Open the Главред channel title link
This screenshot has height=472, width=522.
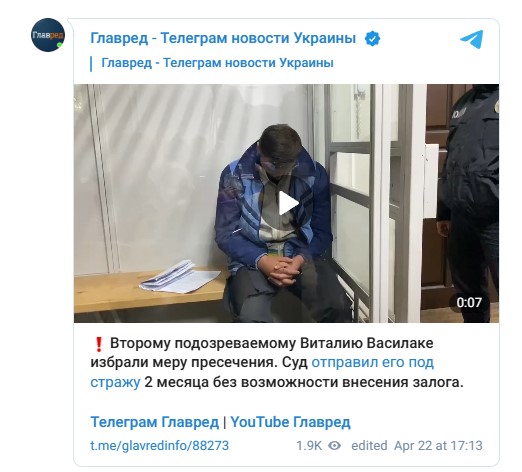223,38
